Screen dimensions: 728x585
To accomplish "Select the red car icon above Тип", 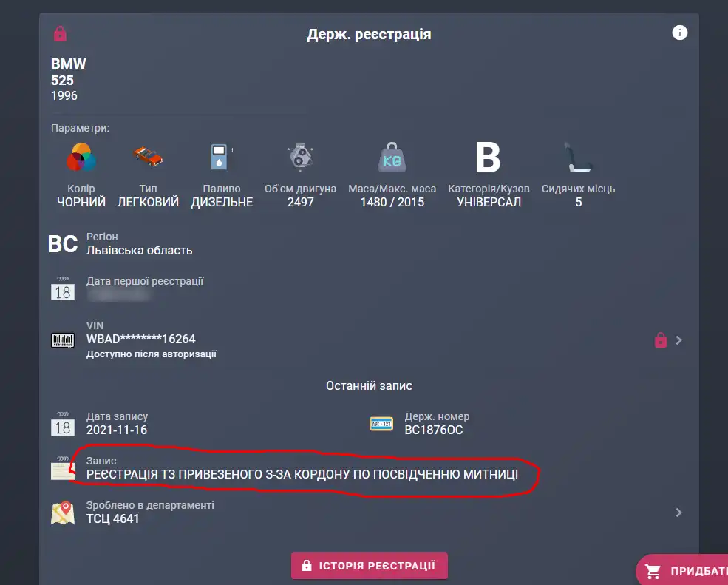I will (148, 156).
